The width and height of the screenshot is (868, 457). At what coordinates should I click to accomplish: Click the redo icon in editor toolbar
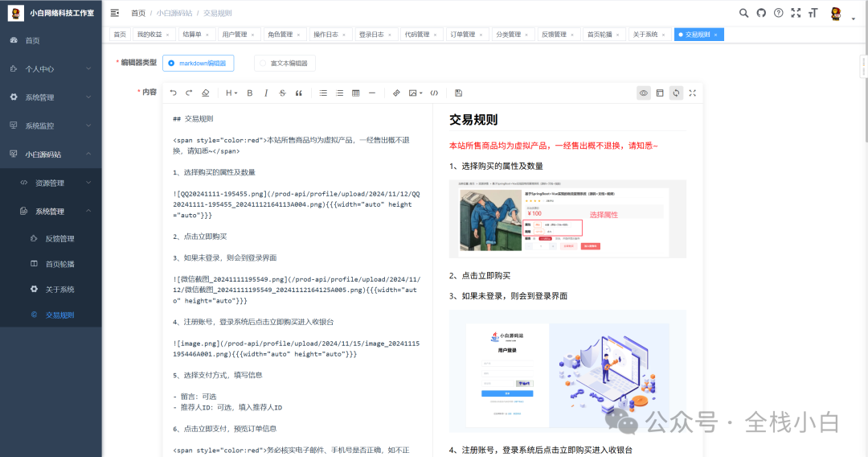click(189, 93)
